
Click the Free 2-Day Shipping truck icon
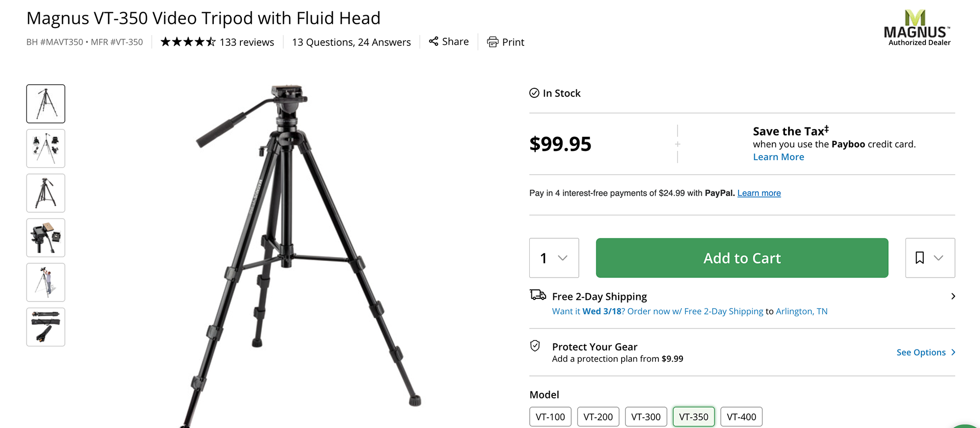[x=537, y=295]
